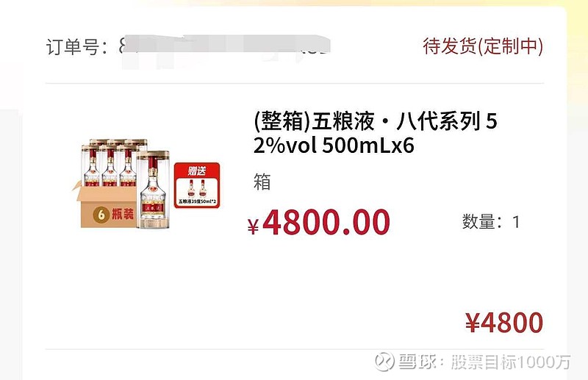
Task: Tap the red 赠送 gift badge
Action: click(197, 185)
